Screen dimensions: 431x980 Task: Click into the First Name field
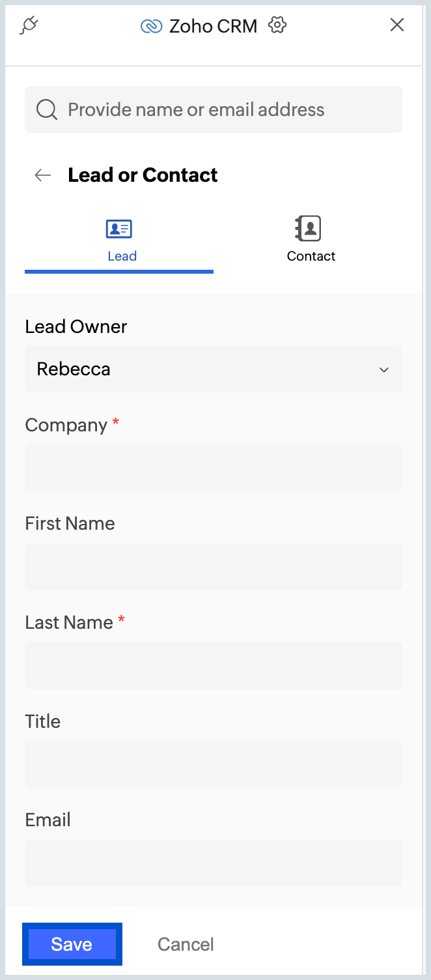coord(214,567)
